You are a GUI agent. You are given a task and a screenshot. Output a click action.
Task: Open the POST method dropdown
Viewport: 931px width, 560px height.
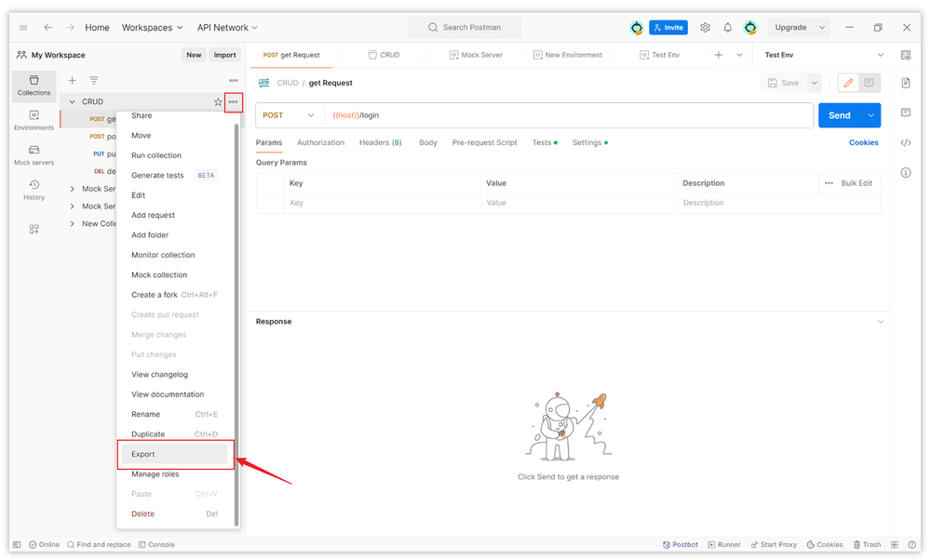tap(289, 115)
